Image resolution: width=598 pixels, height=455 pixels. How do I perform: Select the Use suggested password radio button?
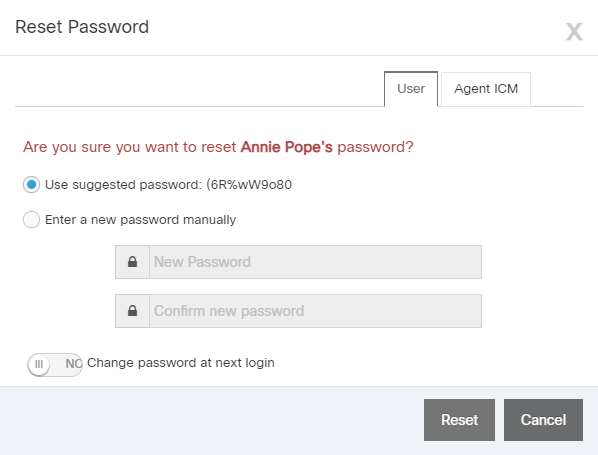(x=31, y=185)
